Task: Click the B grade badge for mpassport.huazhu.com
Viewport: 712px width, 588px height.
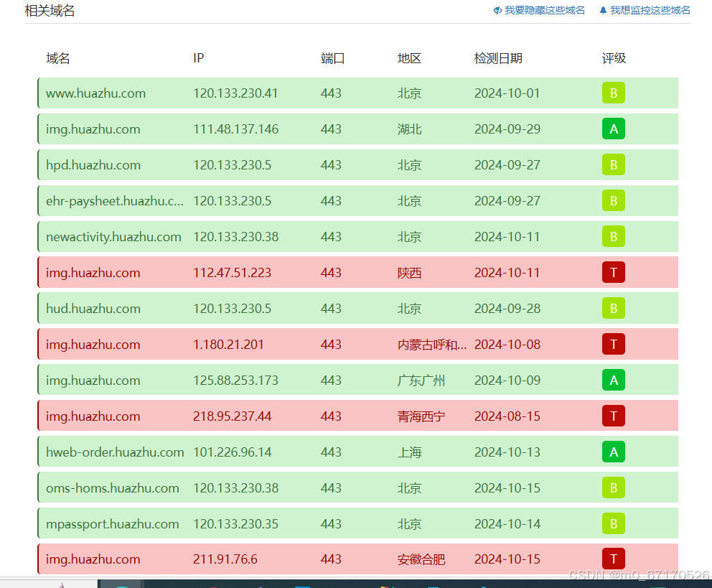Action: pos(614,523)
